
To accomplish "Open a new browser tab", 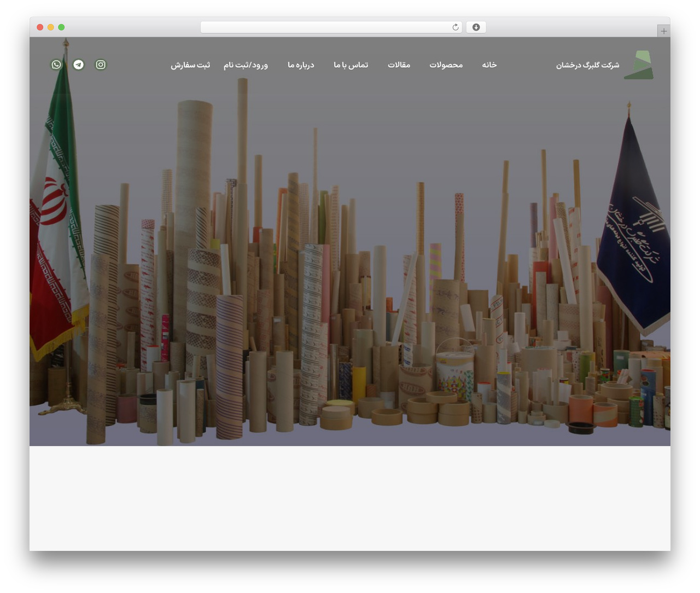I will point(663,31).
